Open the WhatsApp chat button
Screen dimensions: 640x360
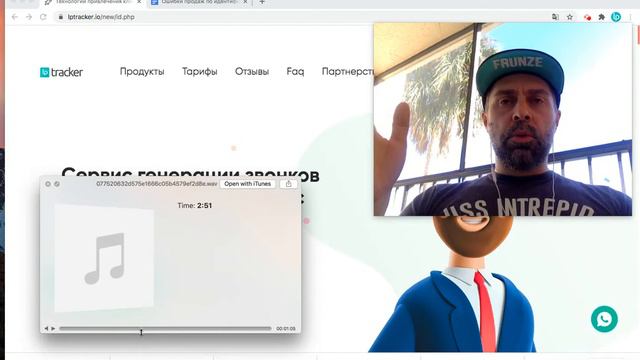tap(604, 319)
